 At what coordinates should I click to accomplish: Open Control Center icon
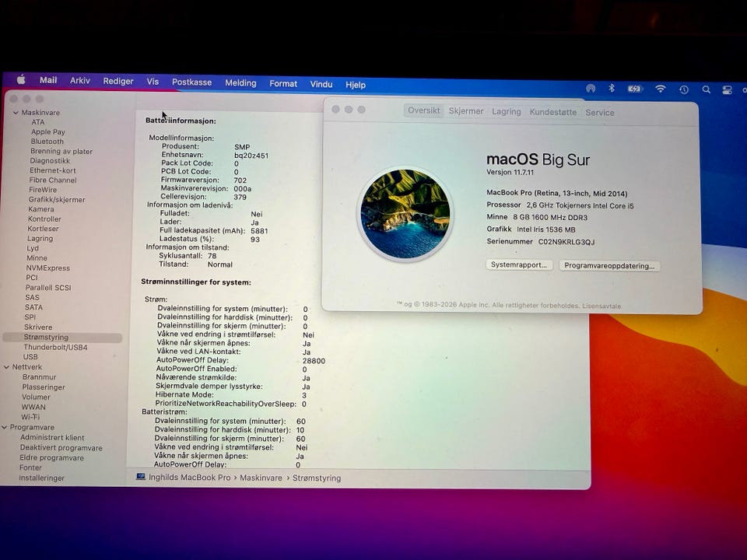tap(727, 89)
